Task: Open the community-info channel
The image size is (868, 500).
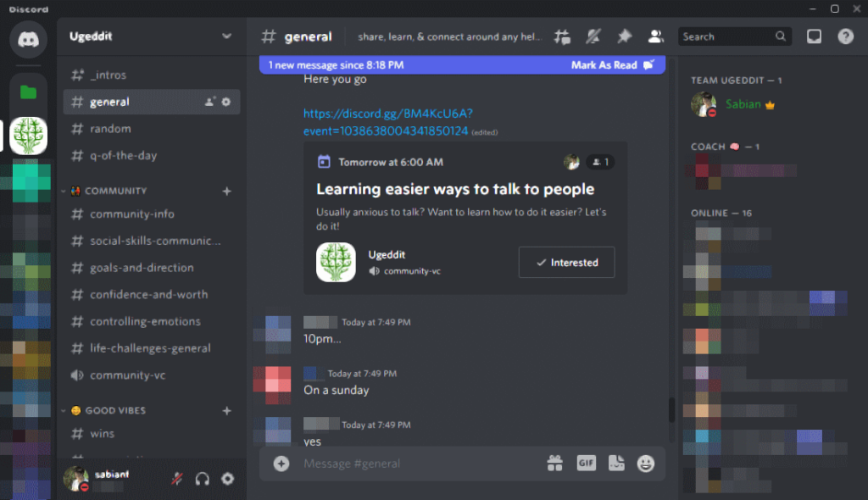Action: 151,214
